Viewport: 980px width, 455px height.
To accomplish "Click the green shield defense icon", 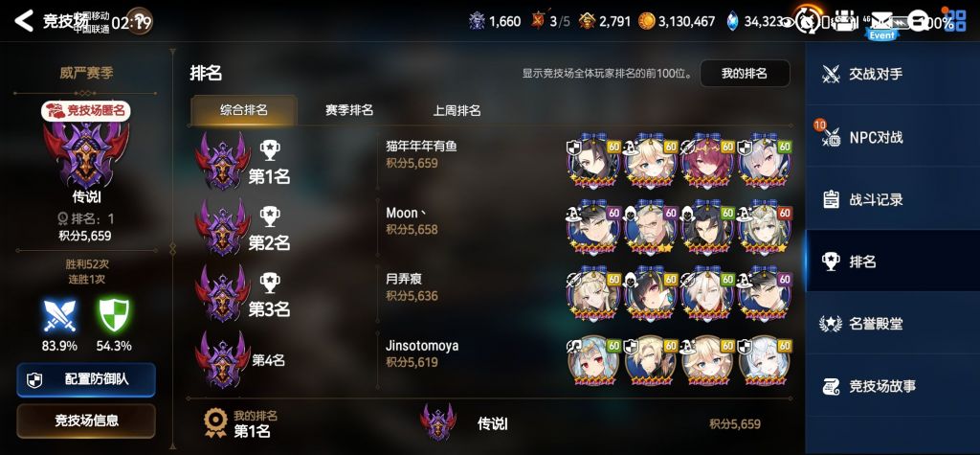I will coord(114,315).
